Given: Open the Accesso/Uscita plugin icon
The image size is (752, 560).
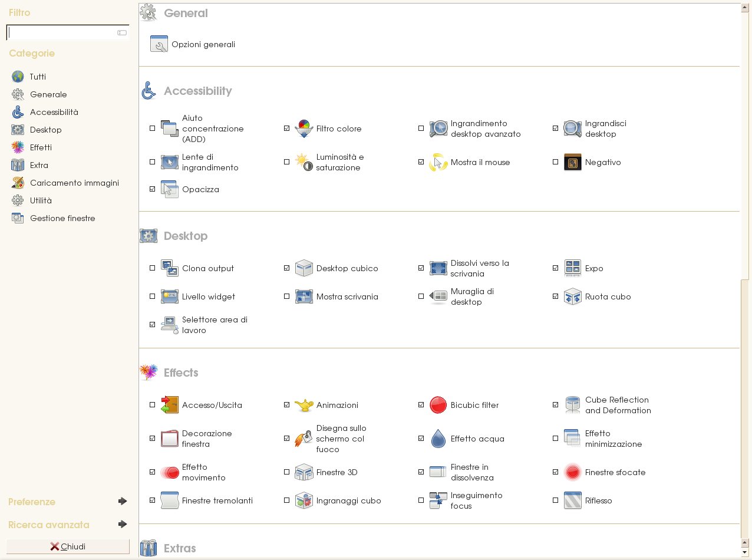Looking at the screenshot, I should click(x=170, y=405).
